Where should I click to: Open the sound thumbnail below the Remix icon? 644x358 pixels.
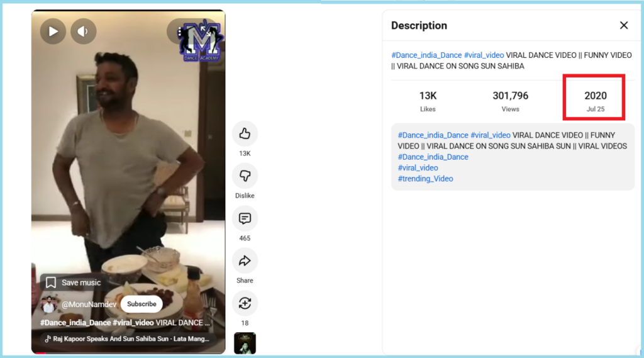[x=245, y=343]
